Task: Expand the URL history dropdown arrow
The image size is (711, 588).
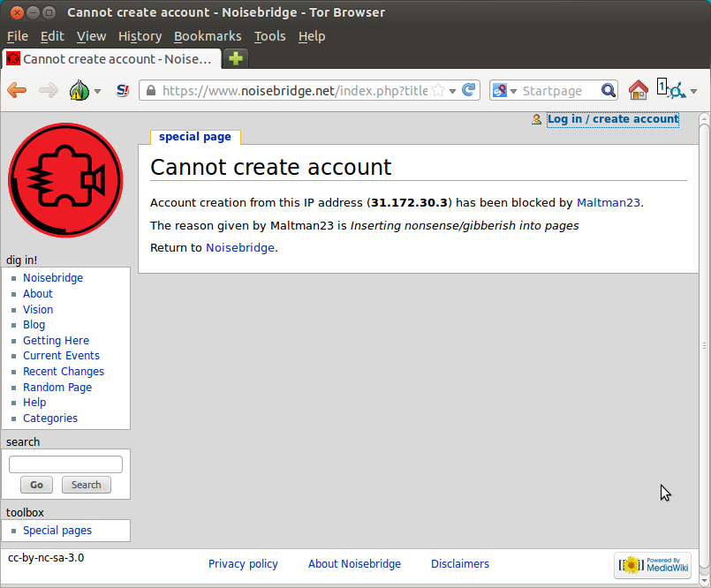Action: point(452,91)
